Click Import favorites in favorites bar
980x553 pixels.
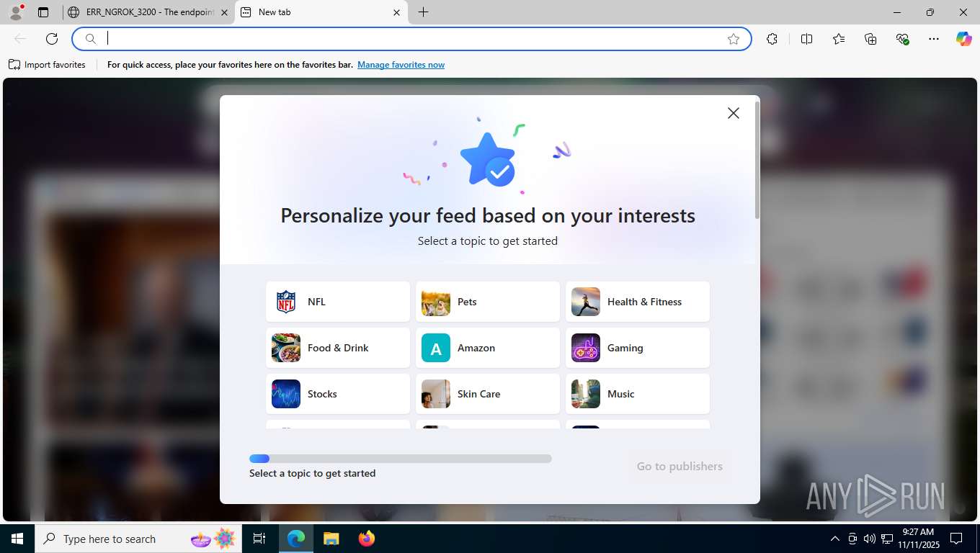pyautogui.click(x=47, y=65)
